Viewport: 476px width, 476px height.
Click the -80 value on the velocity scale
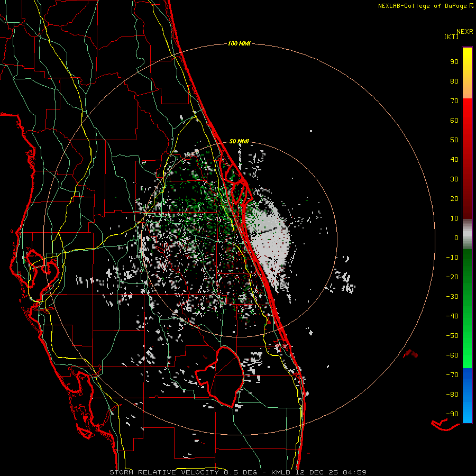pos(452,395)
